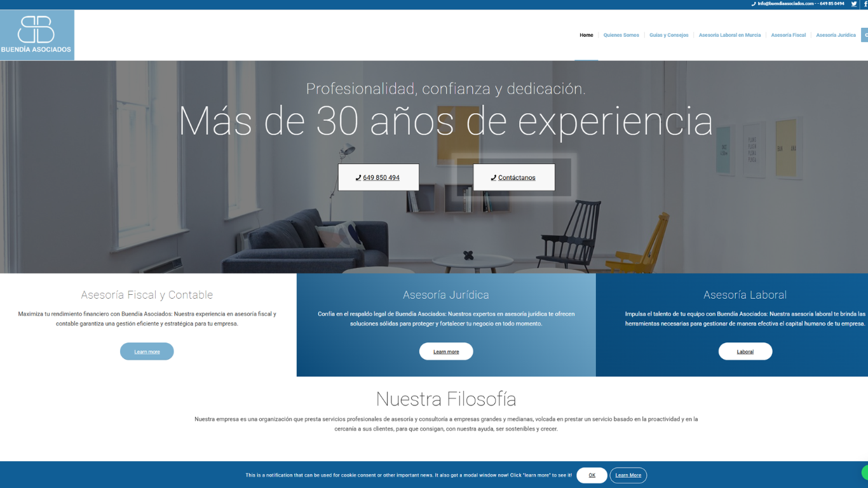Open Learn More in the cookie banner
The width and height of the screenshot is (868, 488).
click(x=628, y=475)
